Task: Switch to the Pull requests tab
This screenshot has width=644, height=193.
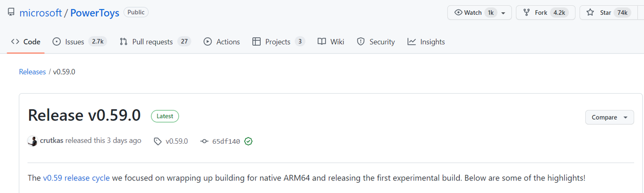Action: click(155, 42)
